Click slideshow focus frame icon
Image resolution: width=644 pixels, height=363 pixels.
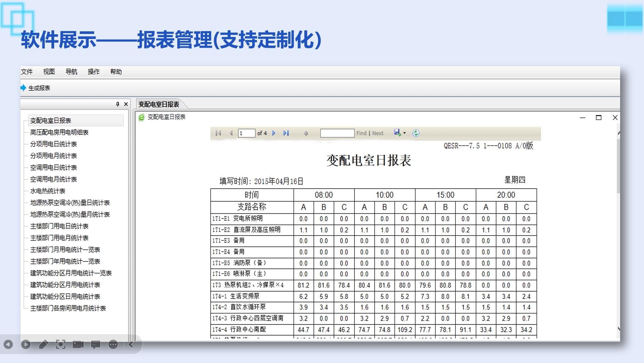[x=61, y=345]
